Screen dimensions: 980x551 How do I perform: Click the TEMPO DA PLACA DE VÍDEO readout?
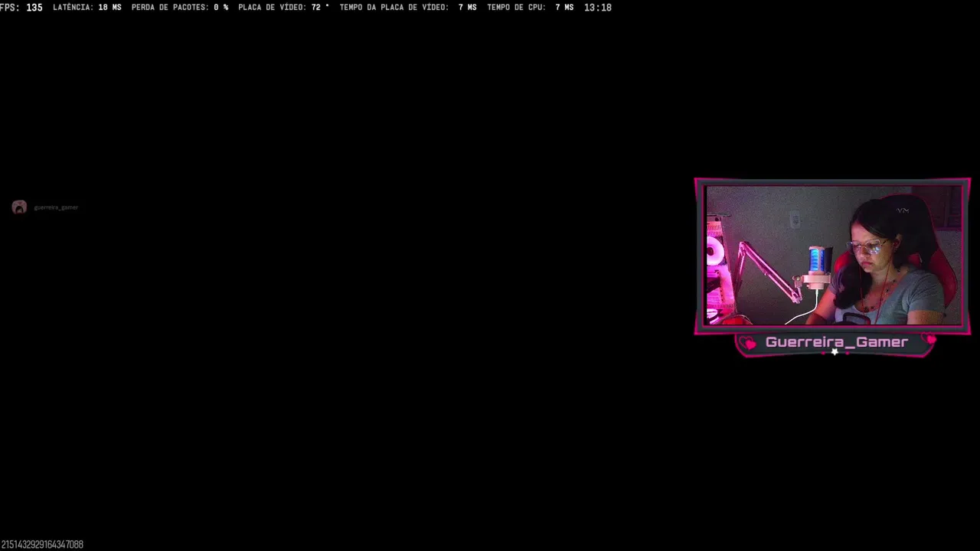click(x=408, y=8)
